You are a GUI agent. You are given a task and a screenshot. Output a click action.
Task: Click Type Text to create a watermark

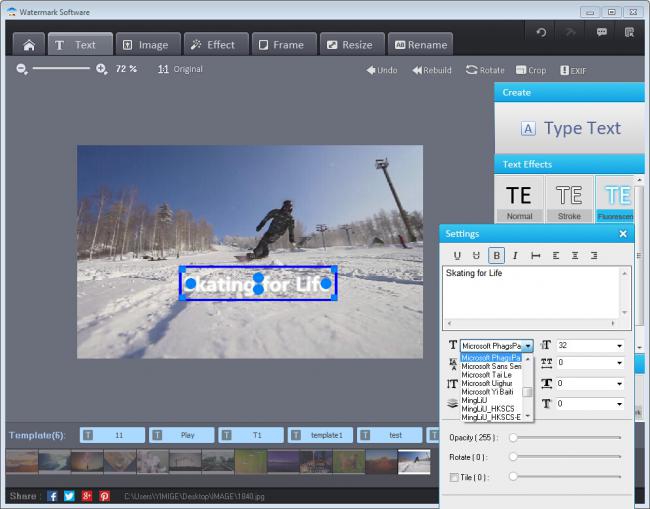point(570,128)
